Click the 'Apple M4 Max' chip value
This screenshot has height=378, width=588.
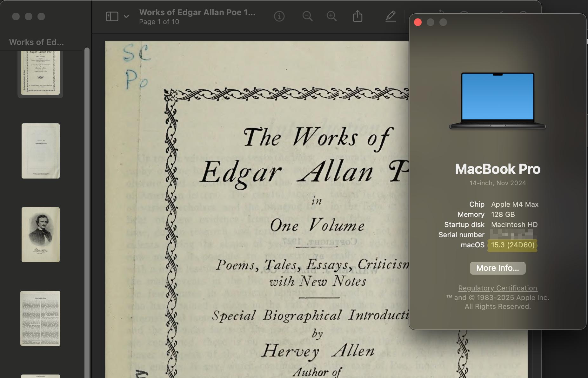click(515, 204)
